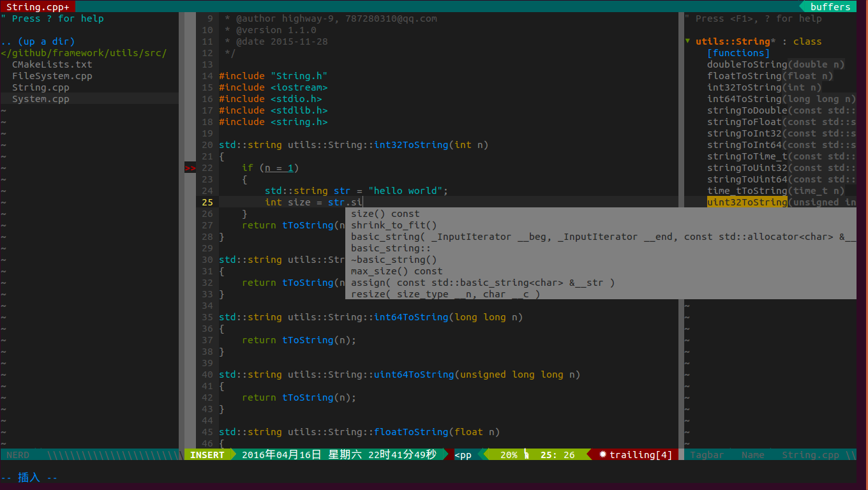Select System.cpp in the file tree
This screenshot has width=868, height=490.
pos(40,99)
